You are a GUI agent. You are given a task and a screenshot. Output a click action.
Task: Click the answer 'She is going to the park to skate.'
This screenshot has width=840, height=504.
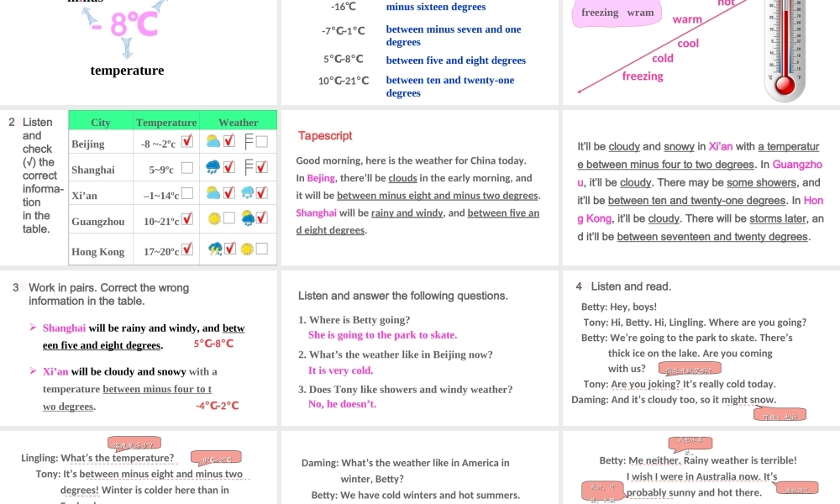(x=382, y=335)
